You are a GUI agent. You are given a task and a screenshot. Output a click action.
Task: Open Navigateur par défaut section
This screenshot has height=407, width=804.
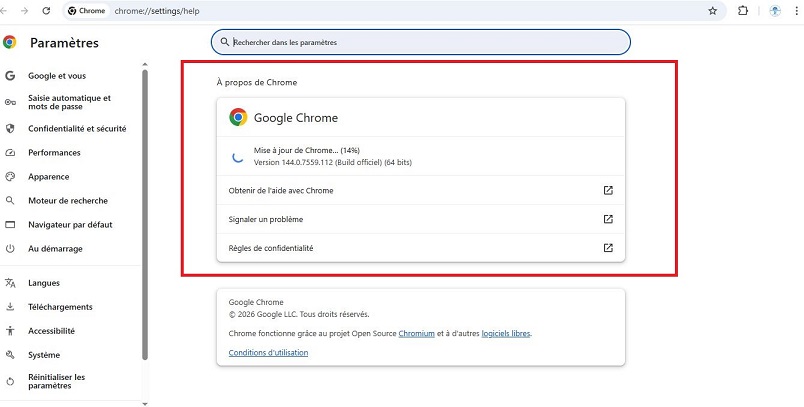pos(70,225)
